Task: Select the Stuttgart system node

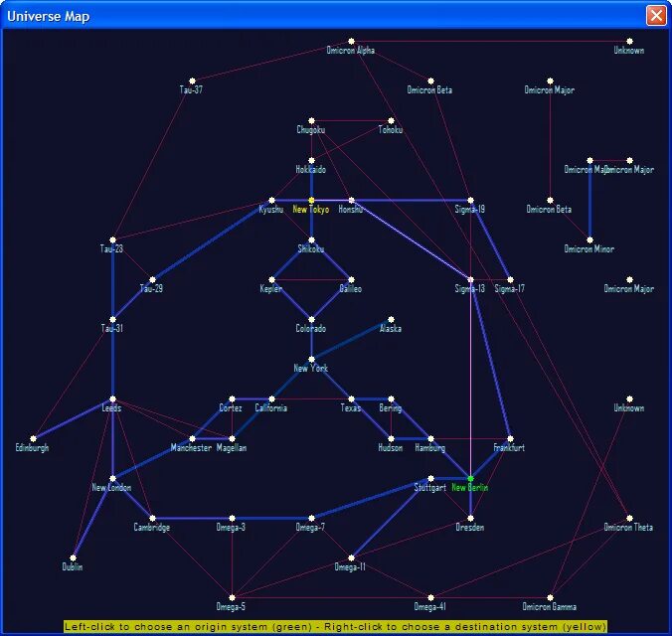Action: click(430, 478)
